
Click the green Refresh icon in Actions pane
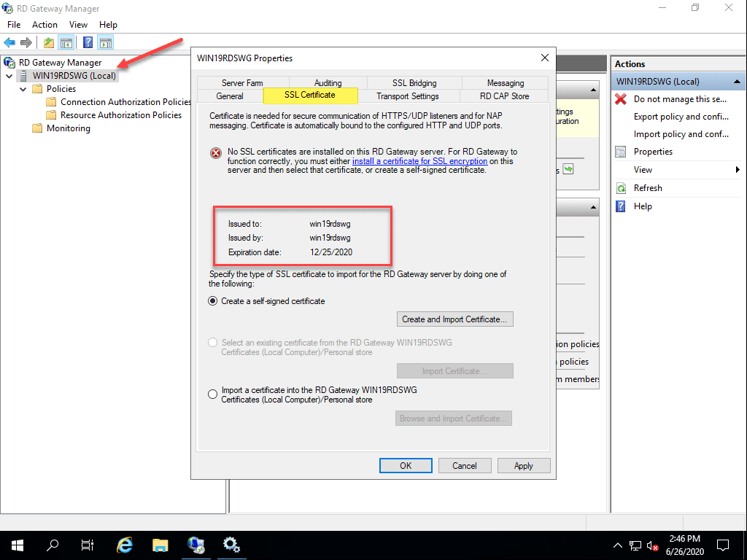622,188
